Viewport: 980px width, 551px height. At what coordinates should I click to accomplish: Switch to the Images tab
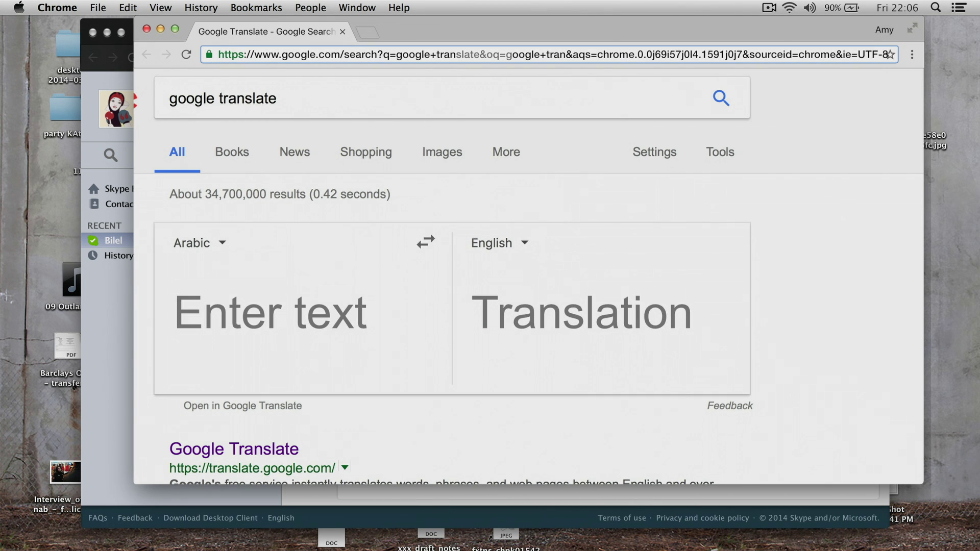tap(442, 152)
